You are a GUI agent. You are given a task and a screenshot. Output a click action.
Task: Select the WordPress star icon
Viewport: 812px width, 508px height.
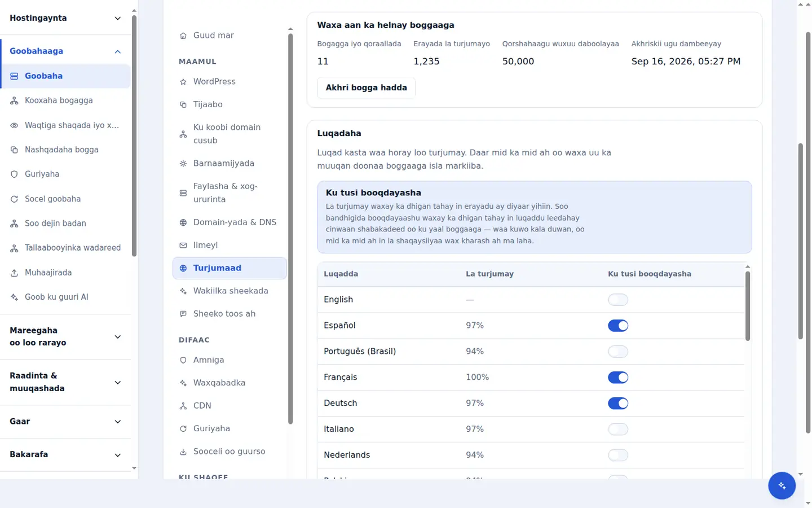[x=183, y=82]
